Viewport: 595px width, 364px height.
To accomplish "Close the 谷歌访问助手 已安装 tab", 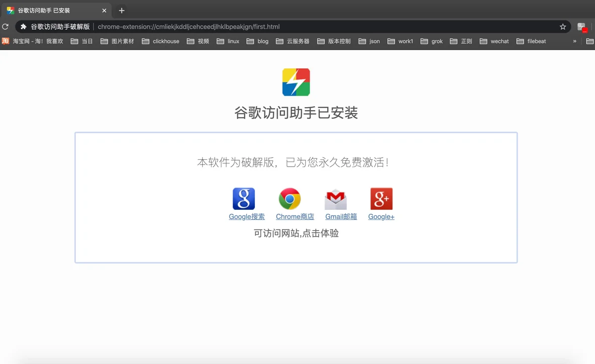I will click(104, 10).
